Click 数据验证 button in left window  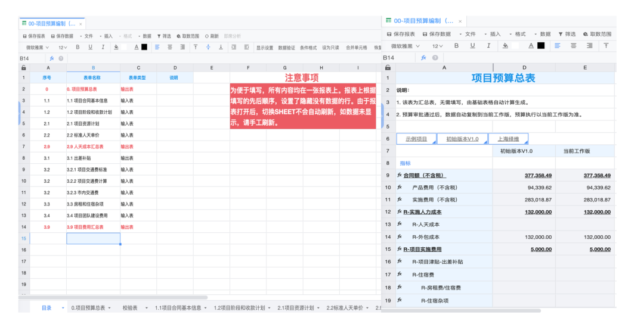pyautogui.click(x=286, y=48)
